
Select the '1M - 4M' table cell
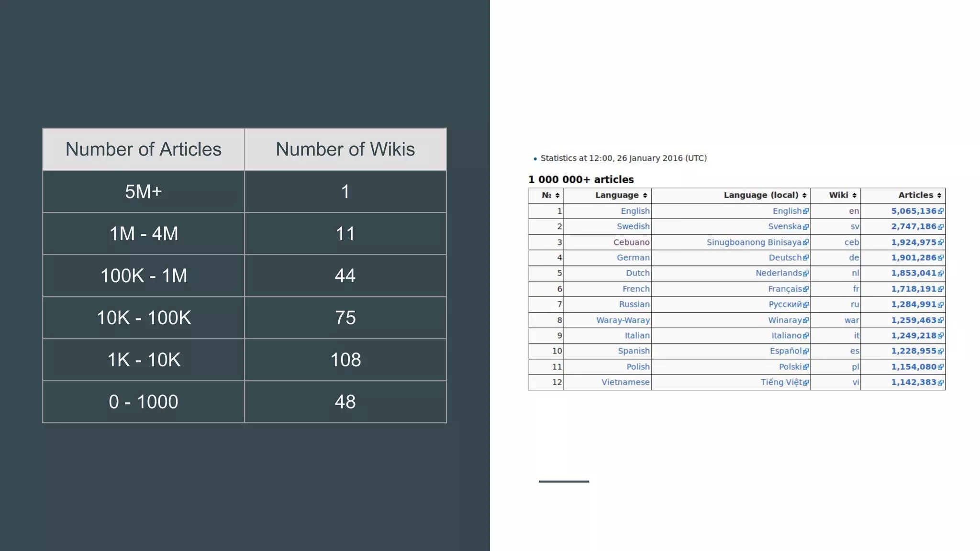(144, 234)
